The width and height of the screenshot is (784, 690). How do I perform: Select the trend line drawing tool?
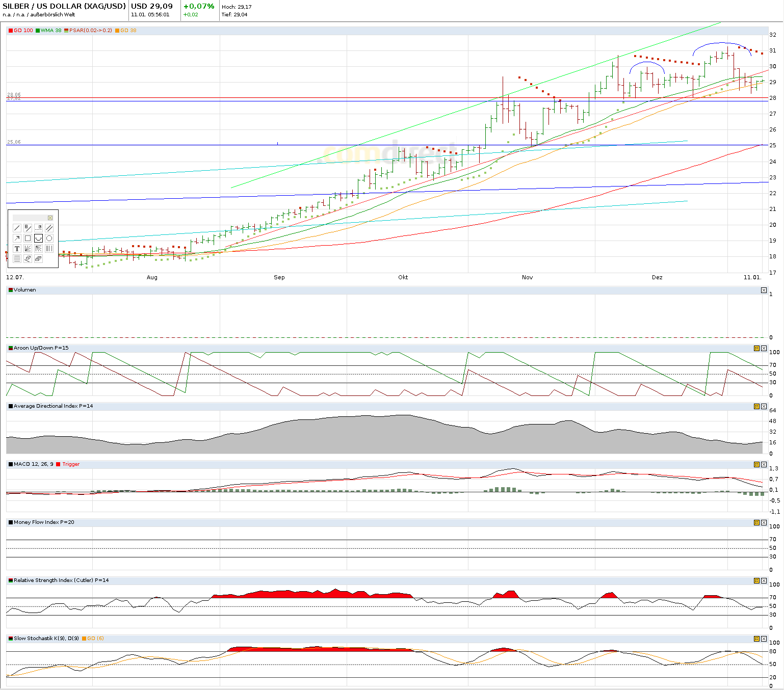coord(17,228)
